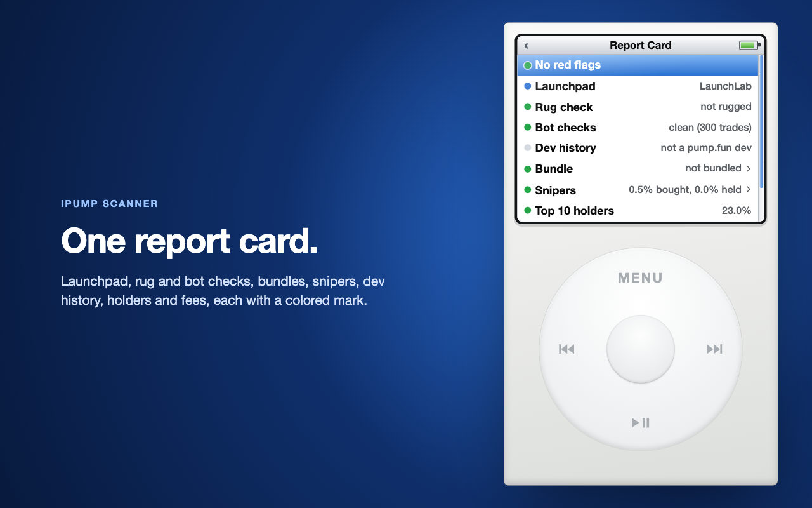This screenshot has width=812, height=508.
Task: Click the previous track icon on the click wheel
Action: pos(566,349)
